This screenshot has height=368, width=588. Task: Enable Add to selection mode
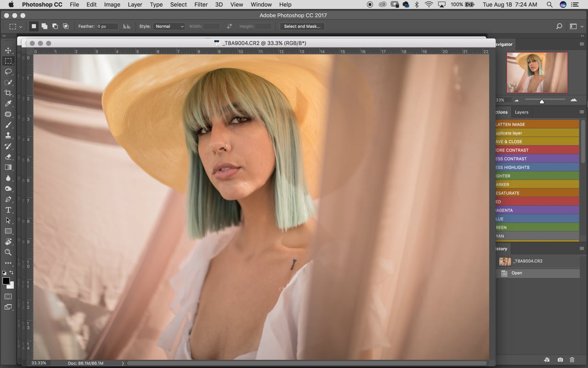[x=45, y=26]
